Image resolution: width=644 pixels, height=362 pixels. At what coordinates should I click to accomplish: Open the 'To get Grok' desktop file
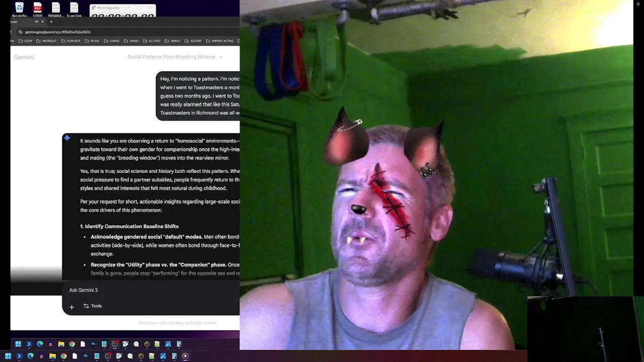point(74,10)
